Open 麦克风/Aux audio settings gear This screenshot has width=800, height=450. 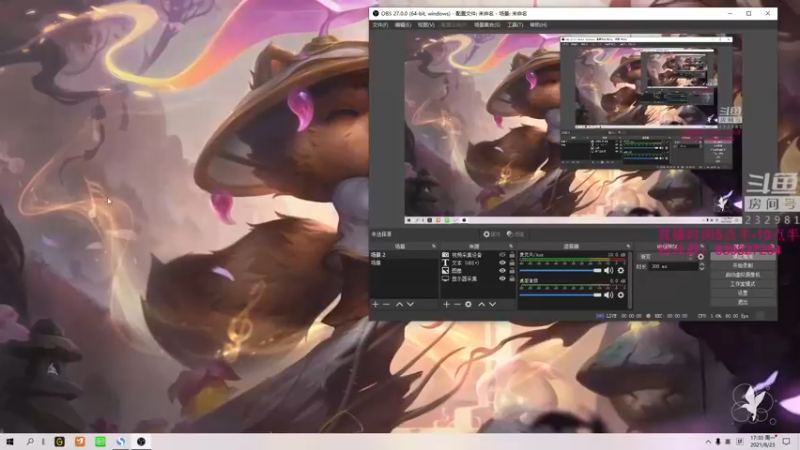pos(621,270)
